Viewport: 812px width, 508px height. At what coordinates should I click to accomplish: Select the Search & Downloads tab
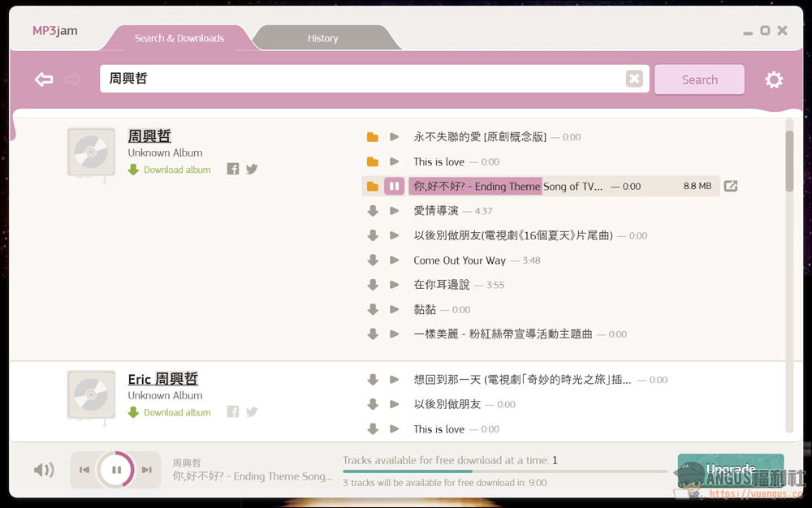coord(179,38)
